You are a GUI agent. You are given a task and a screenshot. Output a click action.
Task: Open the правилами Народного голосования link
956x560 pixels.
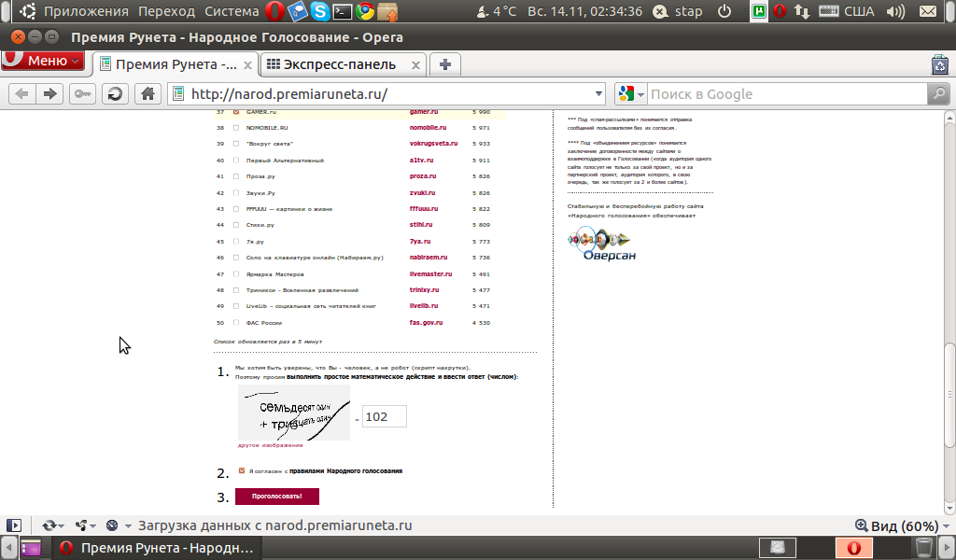pyautogui.click(x=345, y=470)
